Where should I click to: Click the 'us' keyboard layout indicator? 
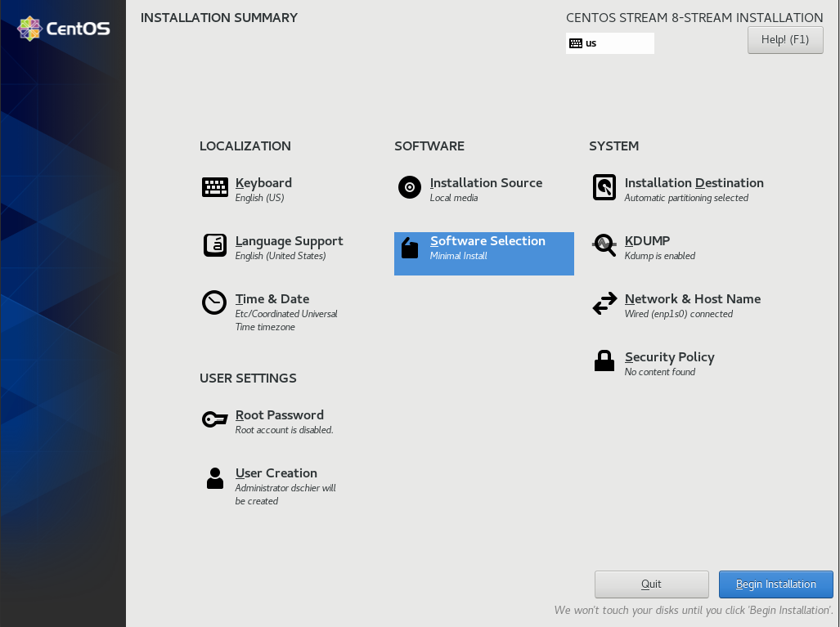coord(609,43)
